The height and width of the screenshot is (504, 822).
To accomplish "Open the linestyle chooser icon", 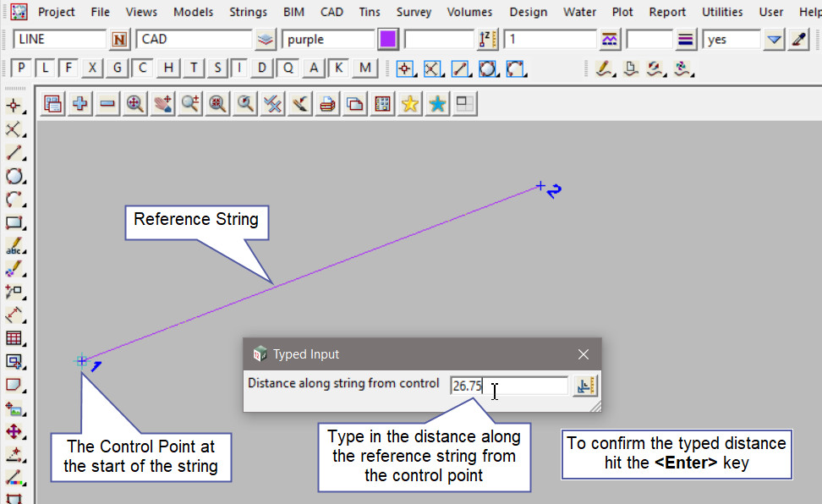I will [686, 40].
